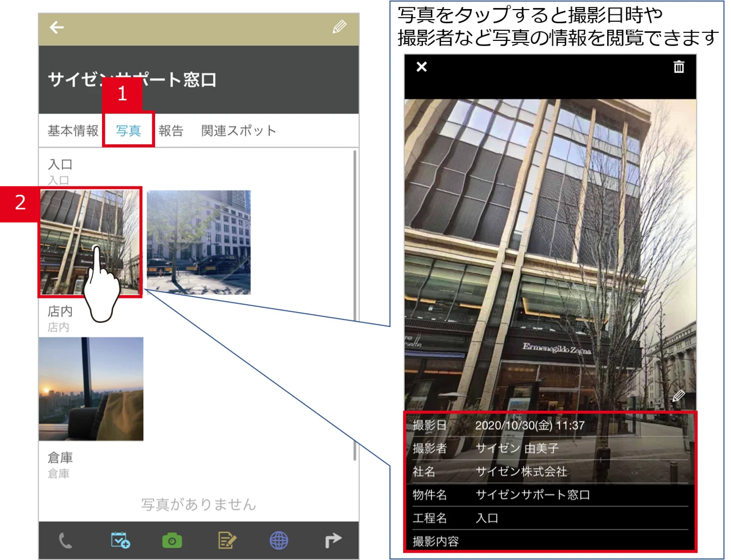Tap the calendar add schedule icon
The height and width of the screenshot is (560, 731).
pyautogui.click(x=120, y=540)
